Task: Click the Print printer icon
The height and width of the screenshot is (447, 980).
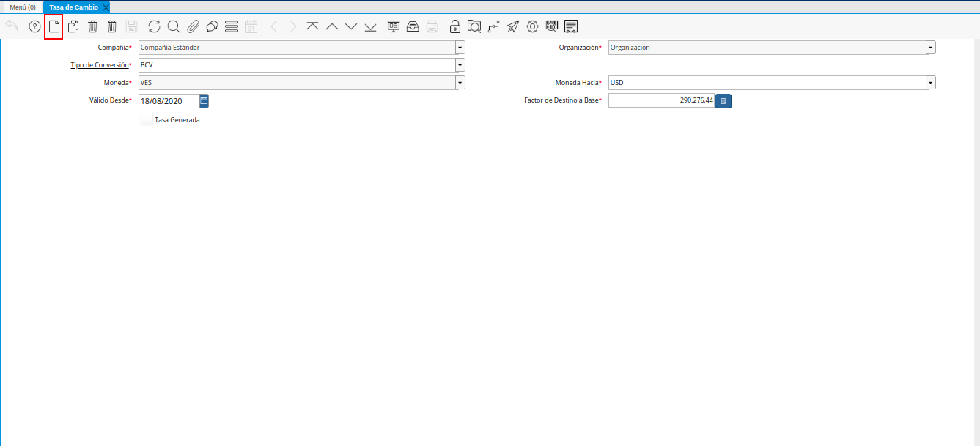Action: [x=432, y=27]
